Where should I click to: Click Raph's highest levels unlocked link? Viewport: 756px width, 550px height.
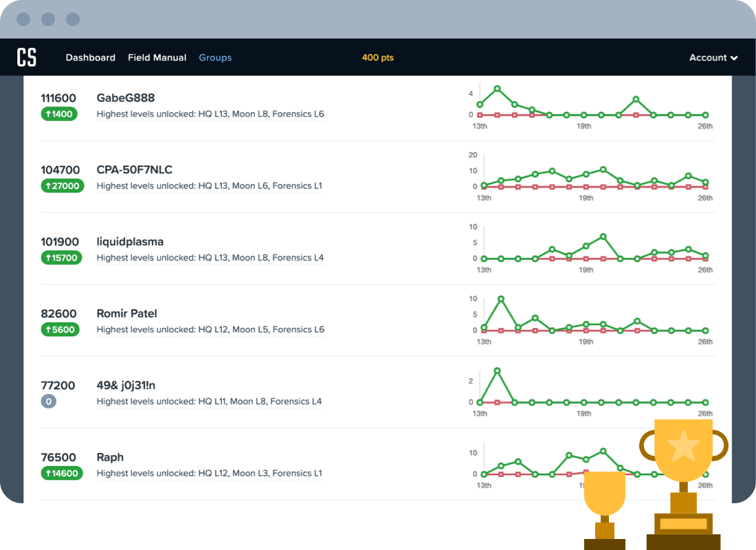(x=210, y=473)
